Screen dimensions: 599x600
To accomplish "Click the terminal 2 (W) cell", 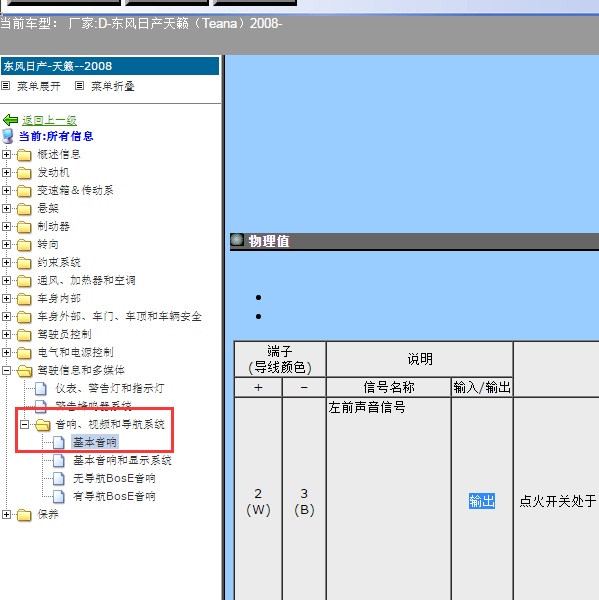I will point(258,499).
